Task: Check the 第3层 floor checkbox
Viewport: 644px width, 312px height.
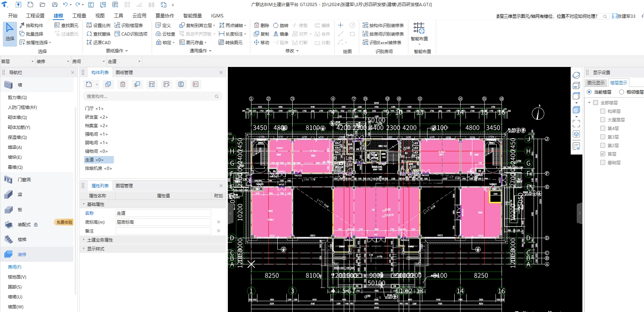Action: [x=603, y=137]
